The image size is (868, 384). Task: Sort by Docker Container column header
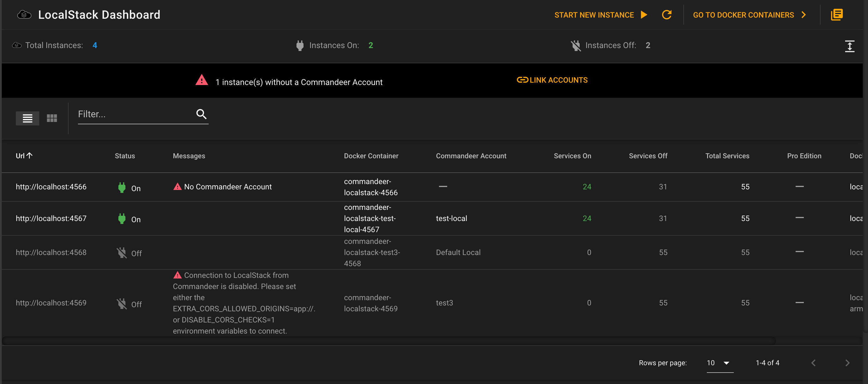tap(371, 156)
